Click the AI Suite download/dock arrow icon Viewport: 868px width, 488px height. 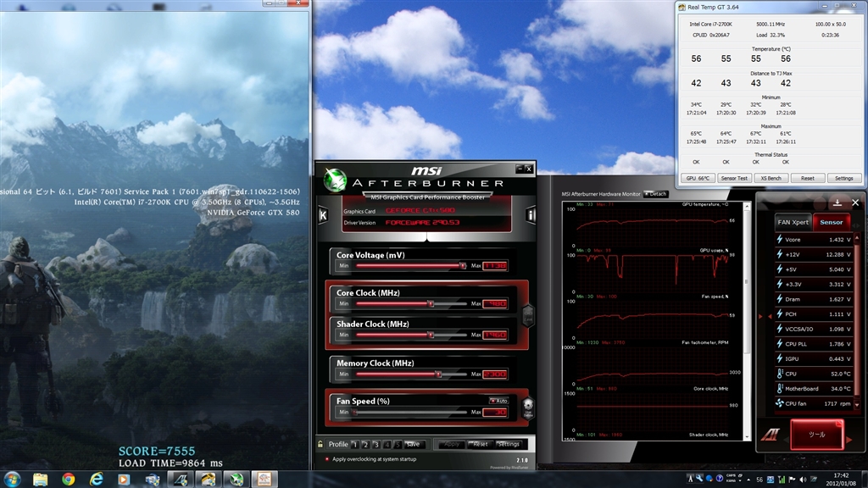(837, 202)
